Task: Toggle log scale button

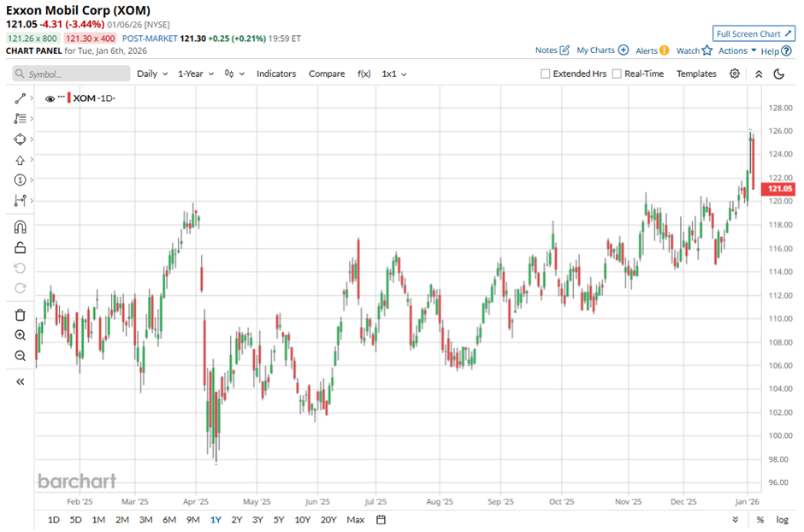Action: click(x=782, y=520)
